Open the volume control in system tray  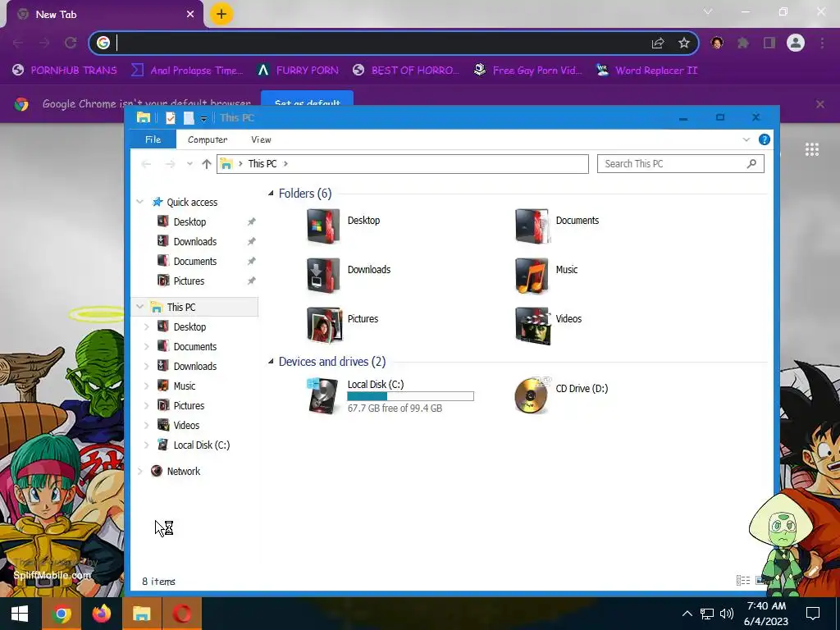(x=727, y=614)
